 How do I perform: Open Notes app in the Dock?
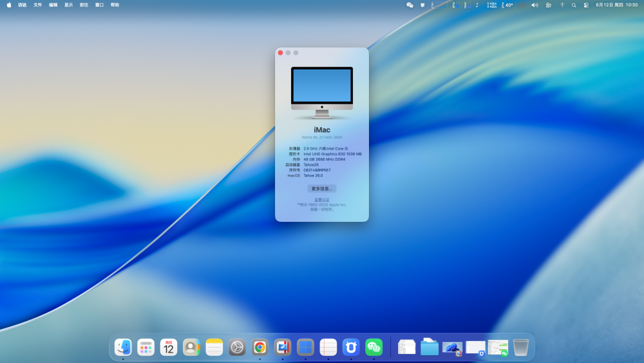pos(214,348)
